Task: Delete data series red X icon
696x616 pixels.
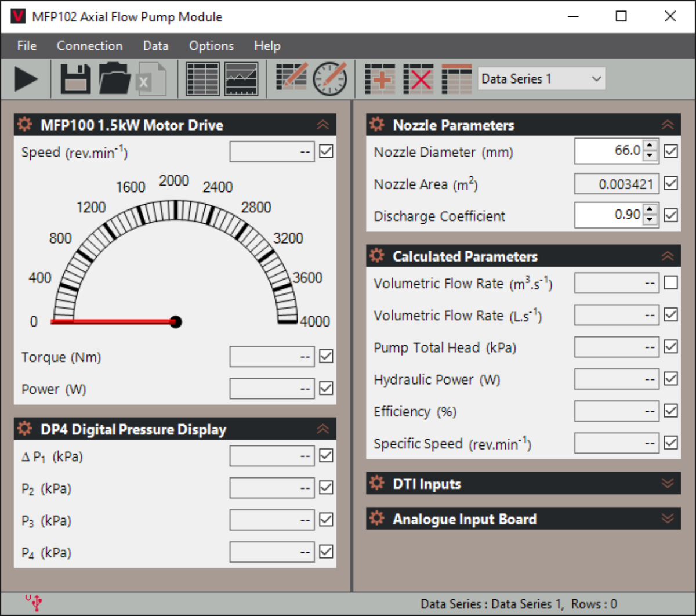Action: point(418,79)
